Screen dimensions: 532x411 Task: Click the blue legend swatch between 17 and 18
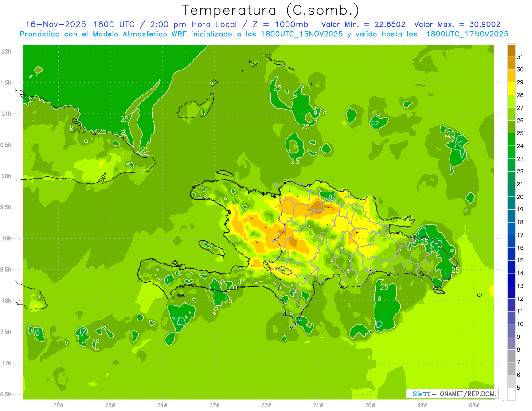511,229
